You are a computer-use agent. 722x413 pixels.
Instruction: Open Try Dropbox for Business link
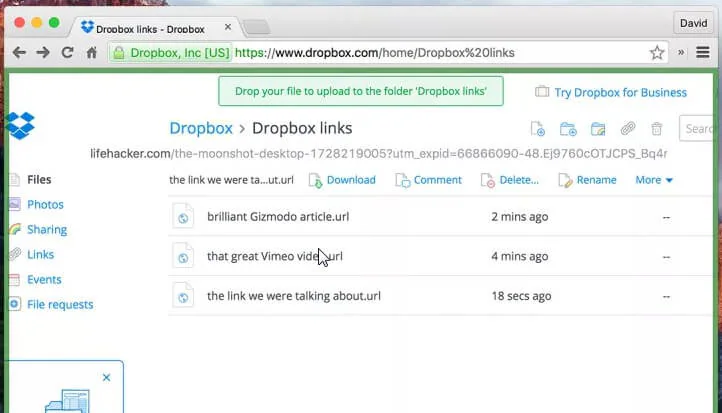(x=620, y=93)
